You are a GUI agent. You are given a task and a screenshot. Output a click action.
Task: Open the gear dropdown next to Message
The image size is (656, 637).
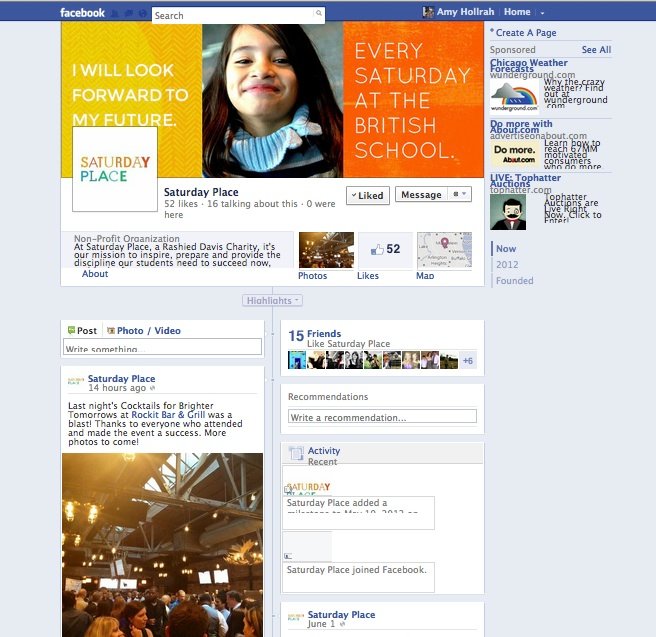tap(460, 195)
